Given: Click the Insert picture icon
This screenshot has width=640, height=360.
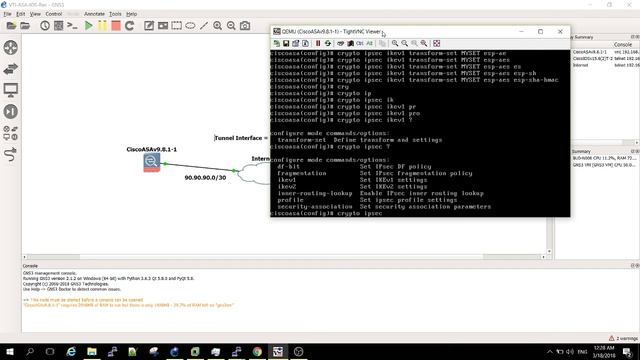Looking at the screenshot, I should coord(163,26).
